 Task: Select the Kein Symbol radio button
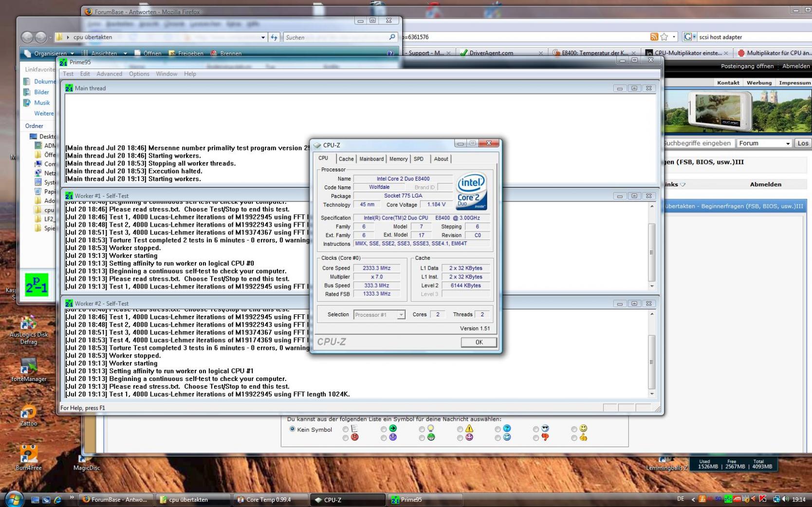click(293, 429)
